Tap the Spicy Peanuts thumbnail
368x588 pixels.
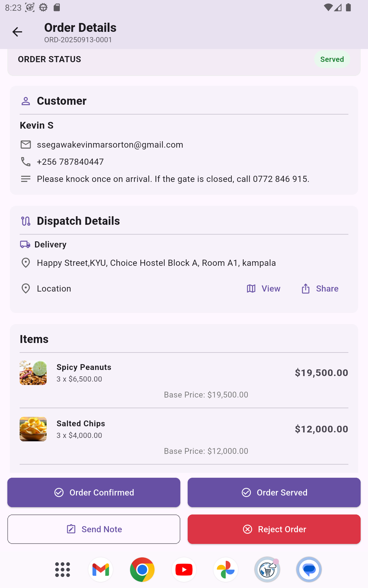tap(33, 373)
